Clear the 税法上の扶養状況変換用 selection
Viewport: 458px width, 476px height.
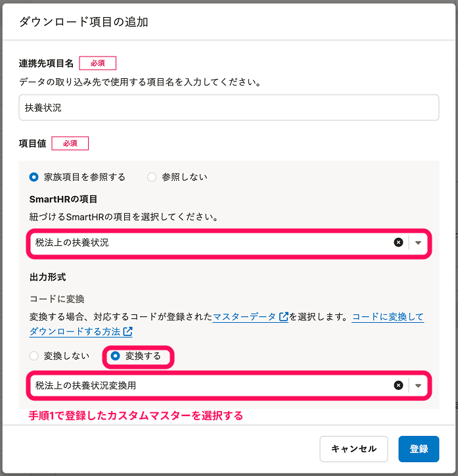tap(398, 385)
